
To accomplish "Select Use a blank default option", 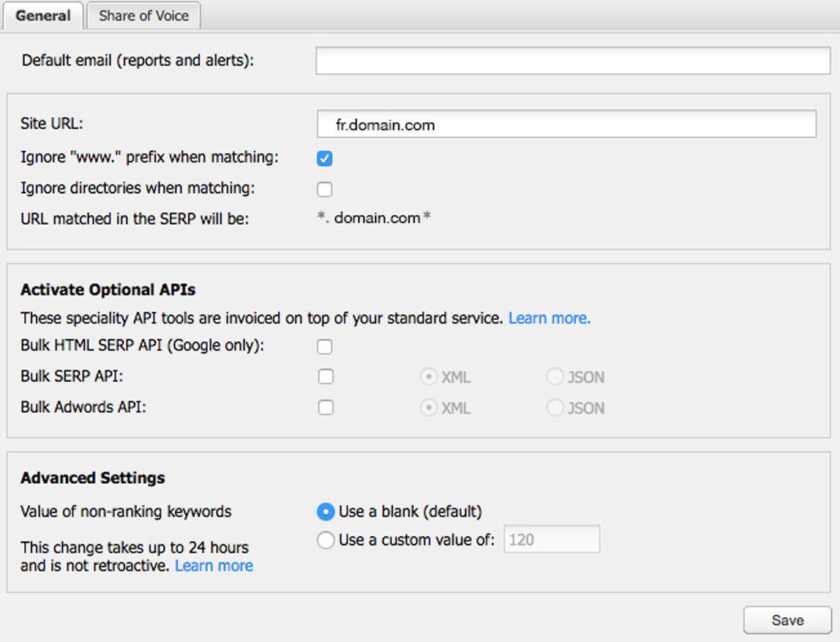I will point(327,511).
